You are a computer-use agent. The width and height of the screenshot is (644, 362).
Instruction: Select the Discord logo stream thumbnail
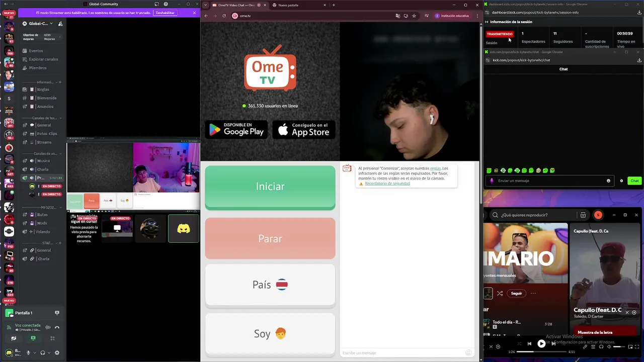(184, 229)
